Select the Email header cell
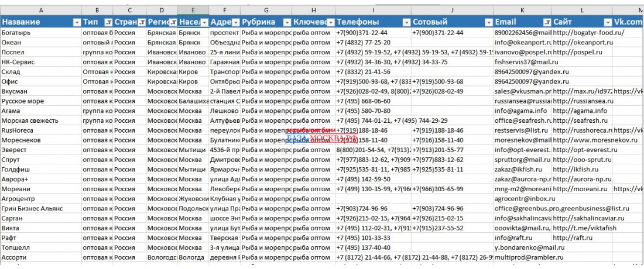 [x=522, y=22]
